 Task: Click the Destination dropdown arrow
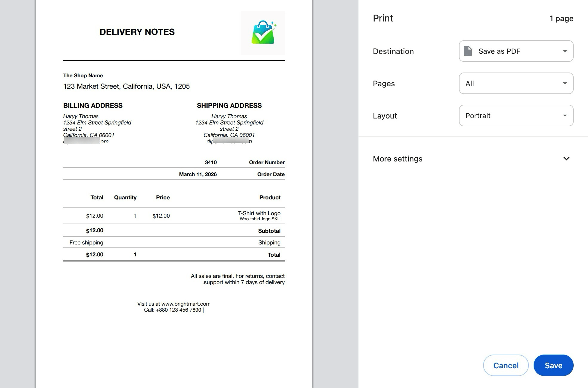click(565, 51)
